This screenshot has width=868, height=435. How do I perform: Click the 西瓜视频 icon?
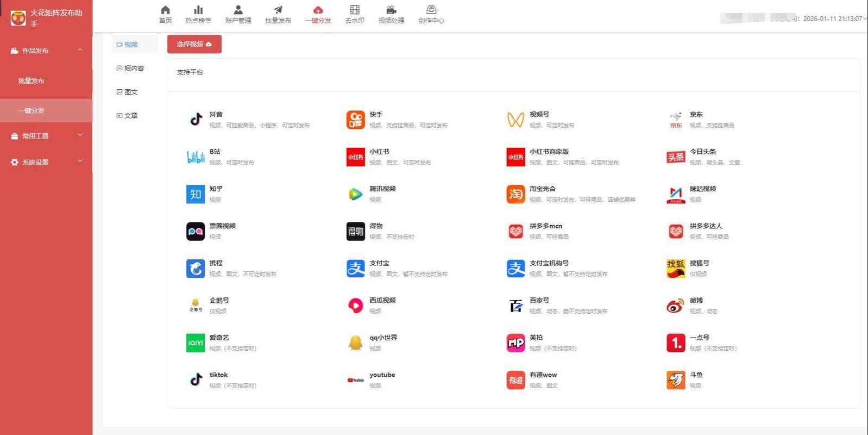click(356, 306)
